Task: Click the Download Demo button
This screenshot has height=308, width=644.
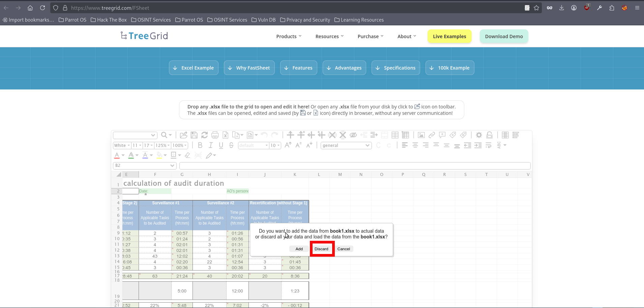Action: (504, 36)
